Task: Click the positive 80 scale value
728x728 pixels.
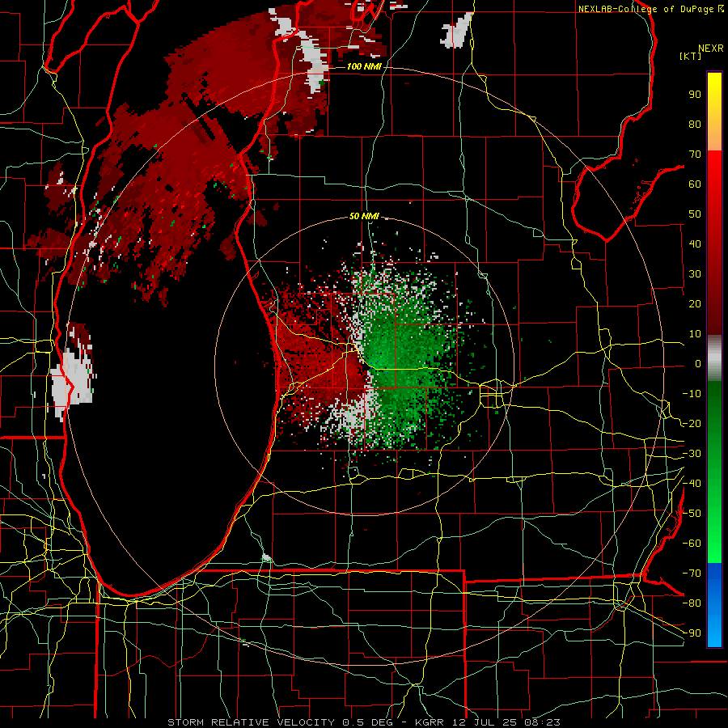Action: click(x=695, y=125)
